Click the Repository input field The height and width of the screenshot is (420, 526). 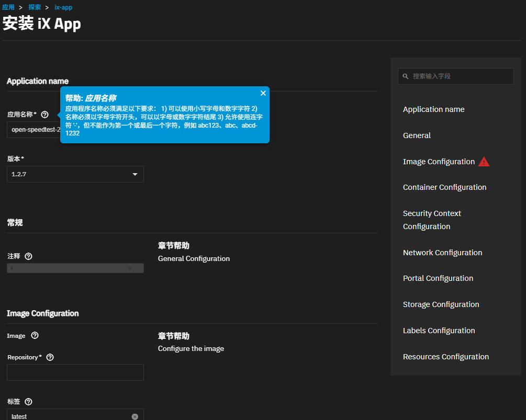75,372
